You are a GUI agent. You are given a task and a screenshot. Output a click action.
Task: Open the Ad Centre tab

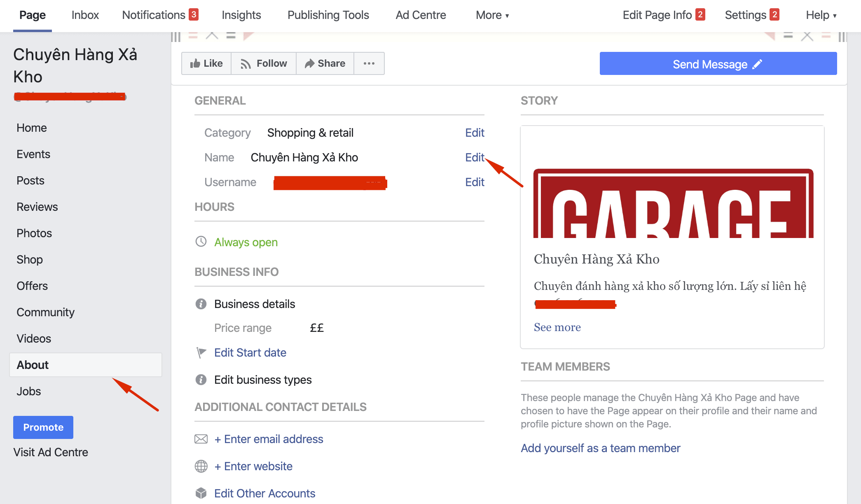(x=421, y=15)
